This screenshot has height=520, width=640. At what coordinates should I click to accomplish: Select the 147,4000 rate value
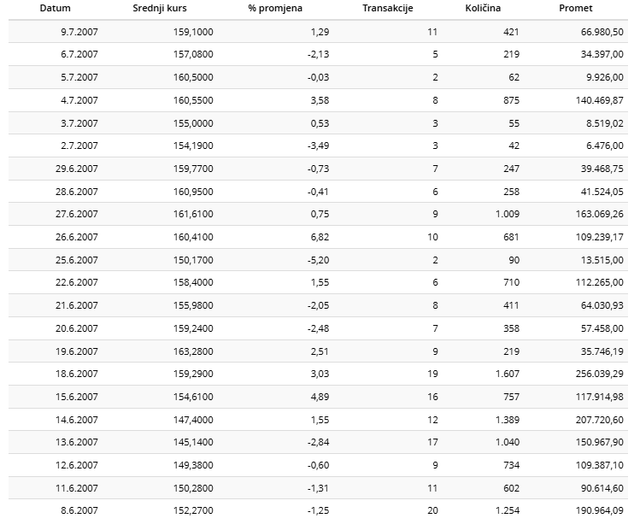[193, 420]
